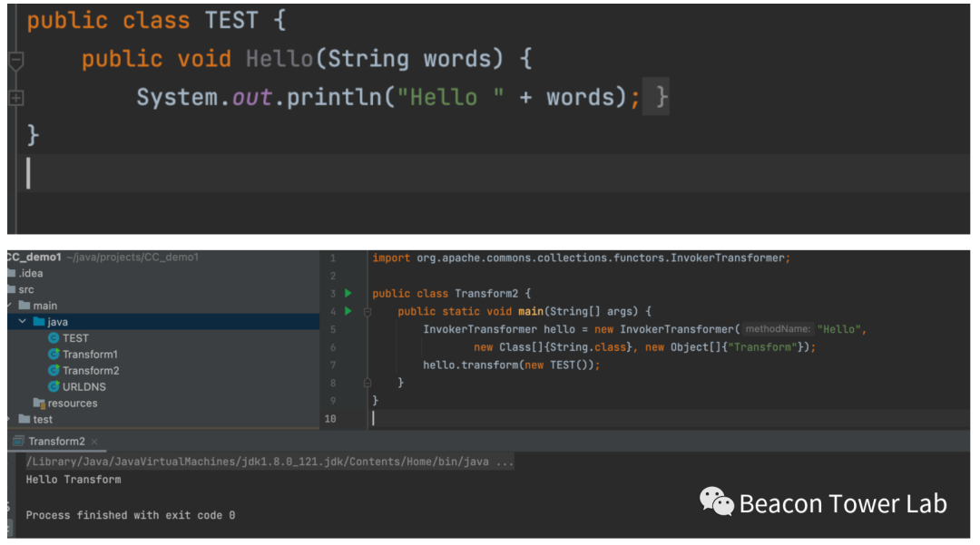Click the Transform2 run tab icon

click(x=18, y=442)
